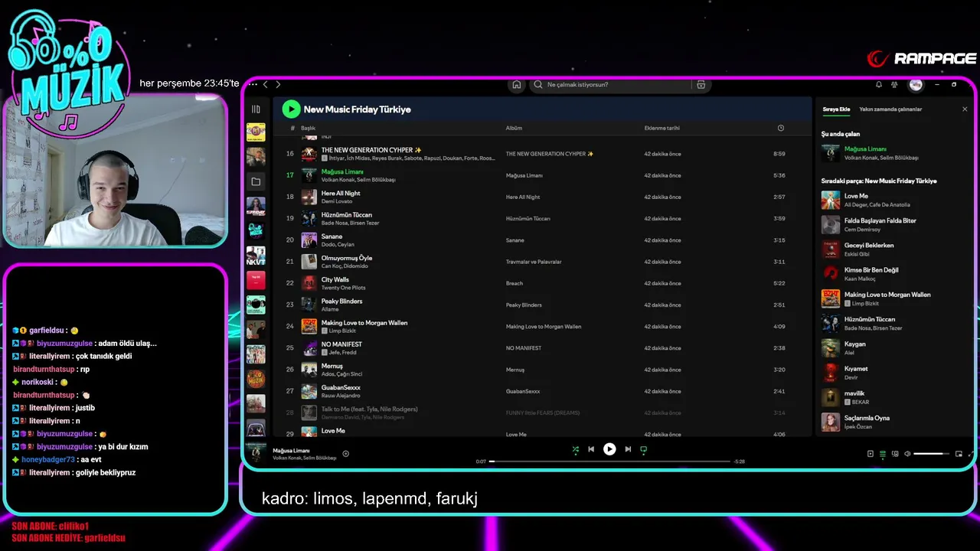Collapse Your Library sidebar icon

pyautogui.click(x=256, y=109)
